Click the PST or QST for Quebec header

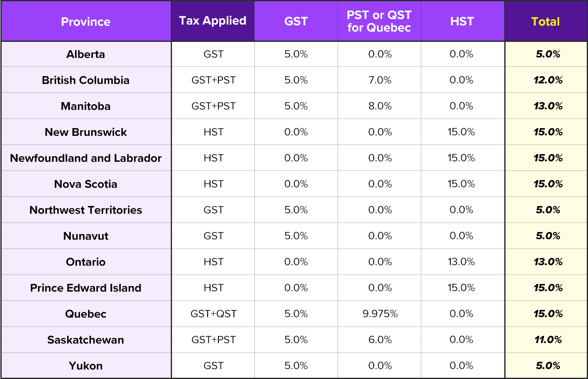[x=379, y=21]
